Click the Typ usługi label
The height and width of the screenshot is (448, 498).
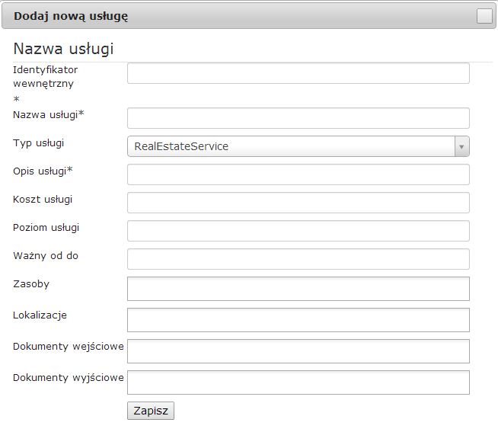pos(38,143)
